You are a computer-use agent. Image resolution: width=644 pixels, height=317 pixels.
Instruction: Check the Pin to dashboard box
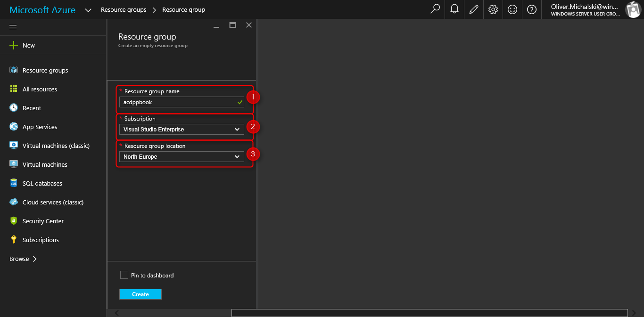click(x=124, y=275)
